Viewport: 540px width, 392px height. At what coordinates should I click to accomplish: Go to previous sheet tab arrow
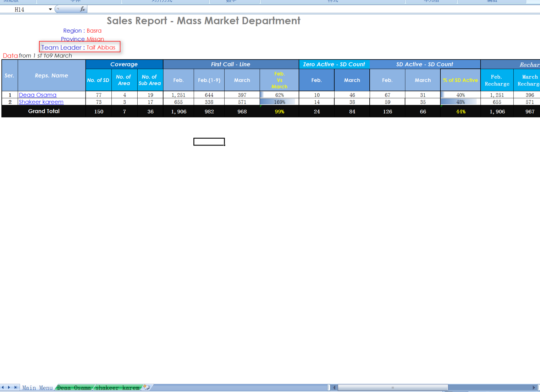(x=3, y=387)
